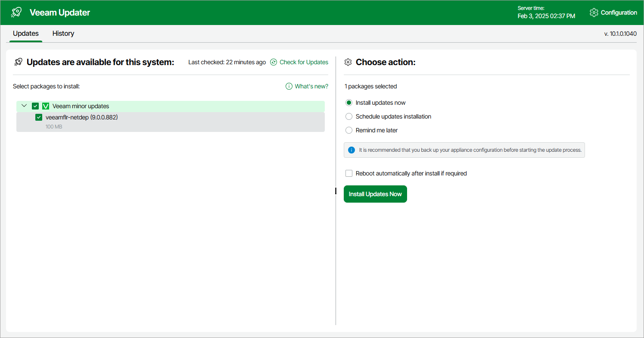Viewport: 644px width, 338px height.
Task: Click the backup recommendation notice text
Action: [470, 150]
